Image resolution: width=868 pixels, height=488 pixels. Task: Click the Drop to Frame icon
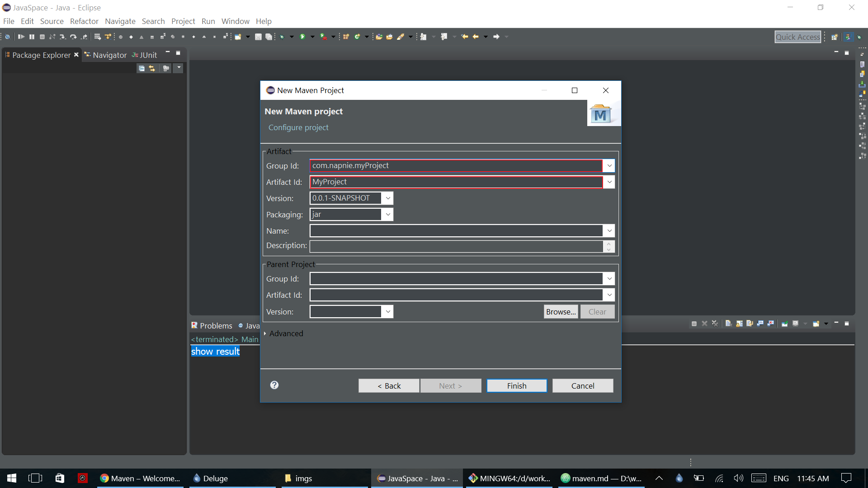(x=97, y=37)
